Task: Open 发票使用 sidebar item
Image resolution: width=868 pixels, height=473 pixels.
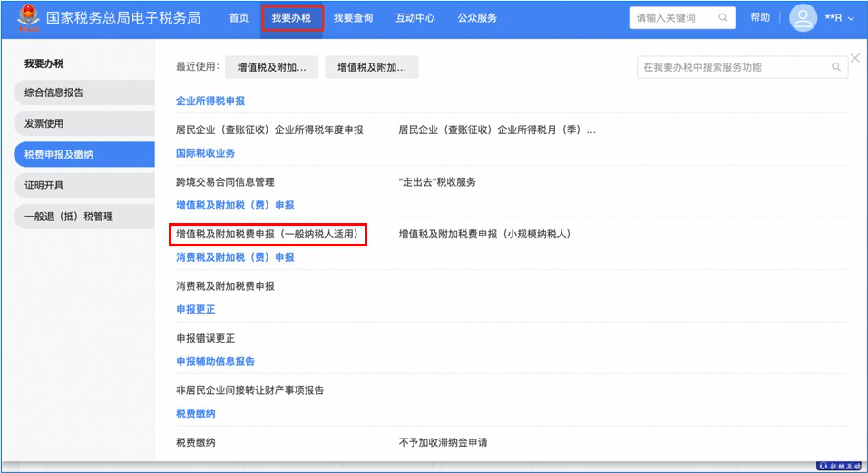Action: click(83, 123)
